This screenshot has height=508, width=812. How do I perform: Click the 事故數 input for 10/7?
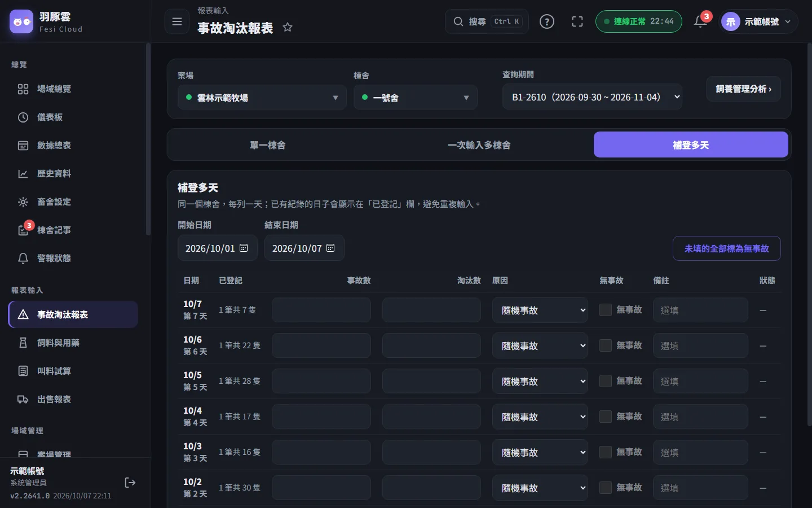click(321, 310)
